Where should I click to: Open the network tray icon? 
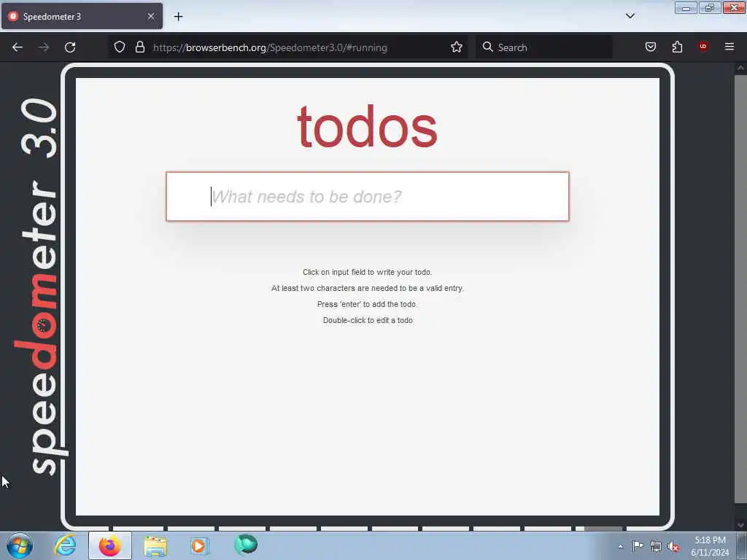pos(656,546)
